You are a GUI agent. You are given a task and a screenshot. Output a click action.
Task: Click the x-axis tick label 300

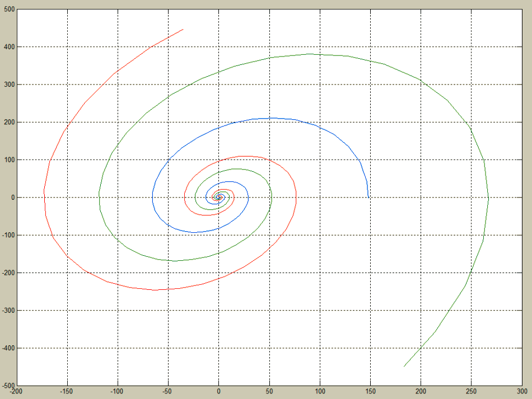click(522, 392)
